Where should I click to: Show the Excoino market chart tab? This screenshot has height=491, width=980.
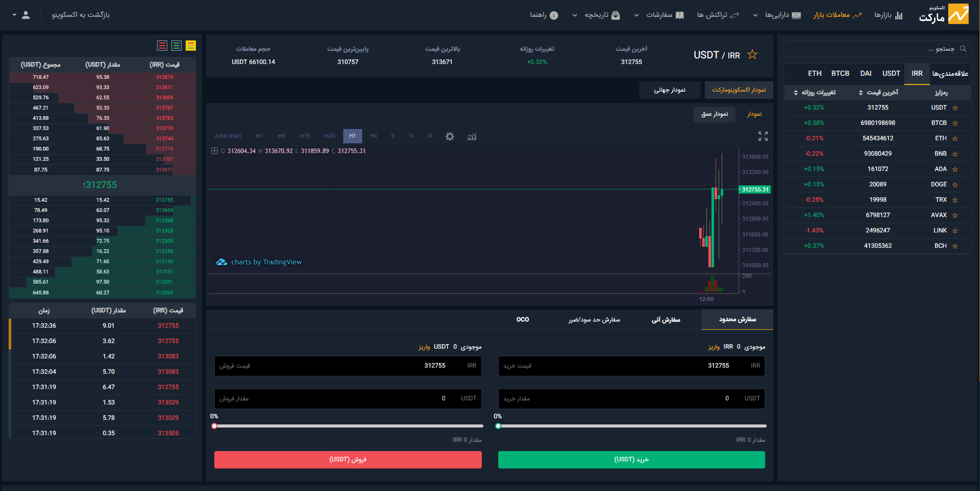pos(739,90)
